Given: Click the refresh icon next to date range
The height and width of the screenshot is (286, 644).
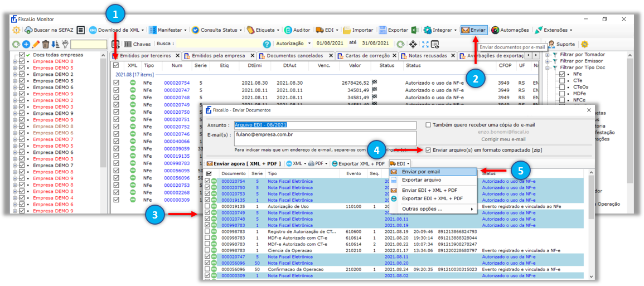Looking at the screenshot, I should [x=400, y=43].
